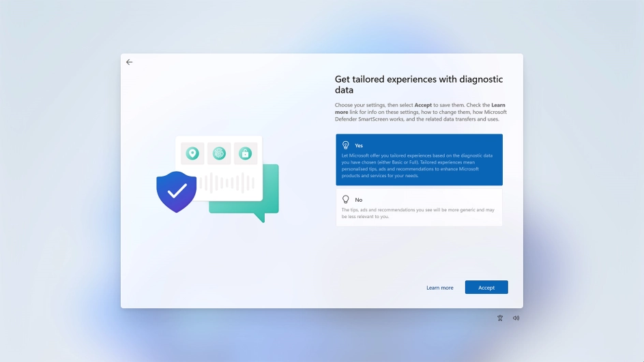
Task: Click the No option description text
Action: [x=417, y=213]
